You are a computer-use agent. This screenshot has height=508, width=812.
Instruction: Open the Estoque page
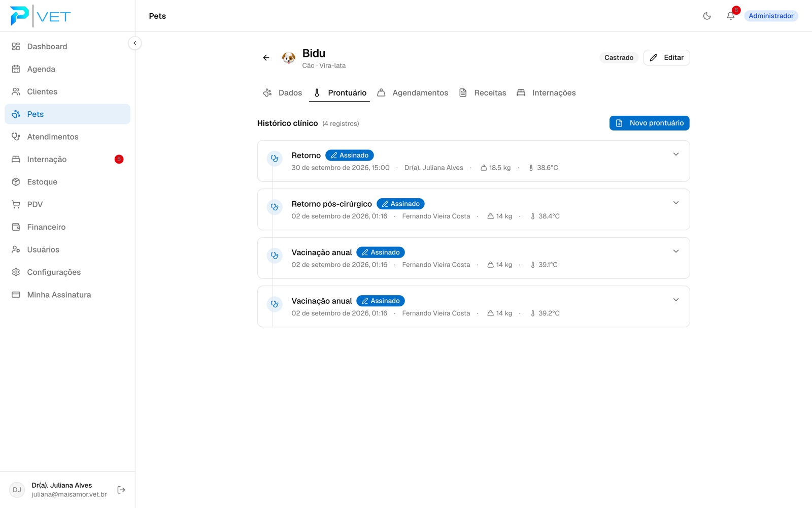[x=67, y=182]
